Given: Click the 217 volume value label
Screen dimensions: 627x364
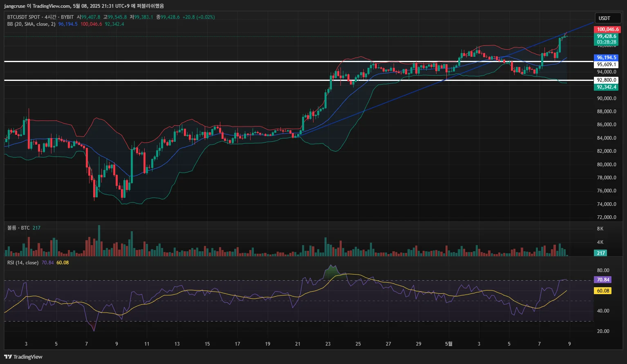Looking at the screenshot, I should [600, 253].
